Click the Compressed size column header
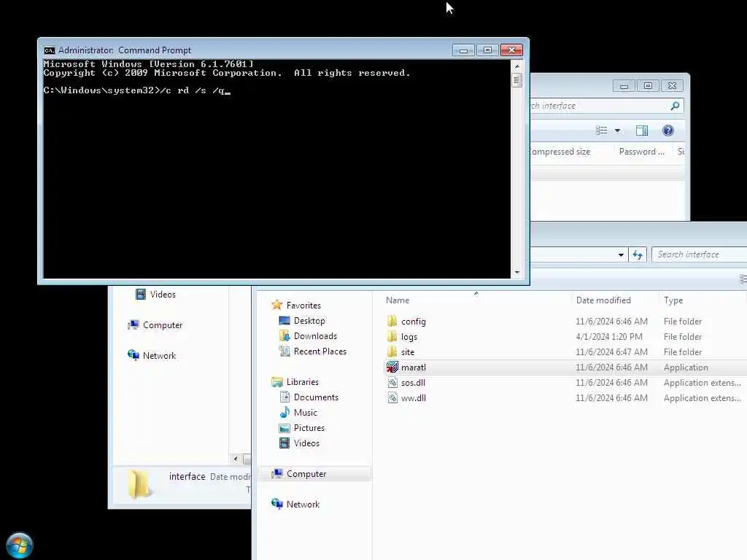 (560, 152)
